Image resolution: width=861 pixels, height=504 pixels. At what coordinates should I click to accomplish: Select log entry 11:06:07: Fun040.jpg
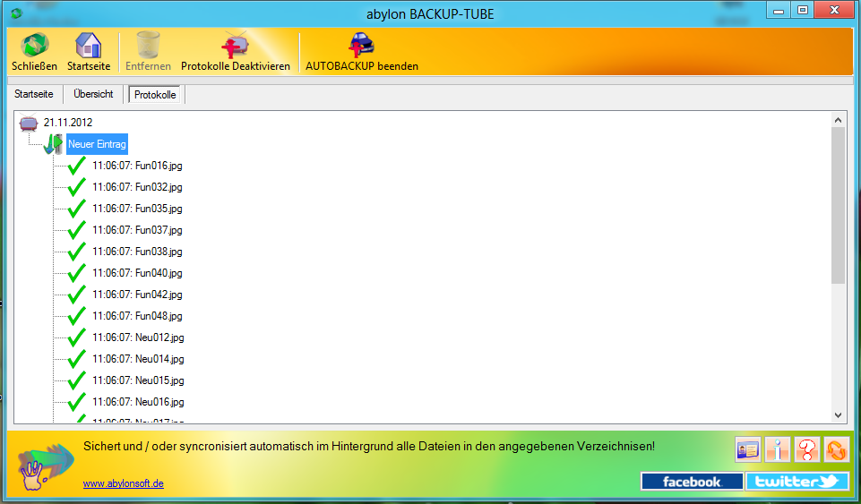pyautogui.click(x=137, y=273)
